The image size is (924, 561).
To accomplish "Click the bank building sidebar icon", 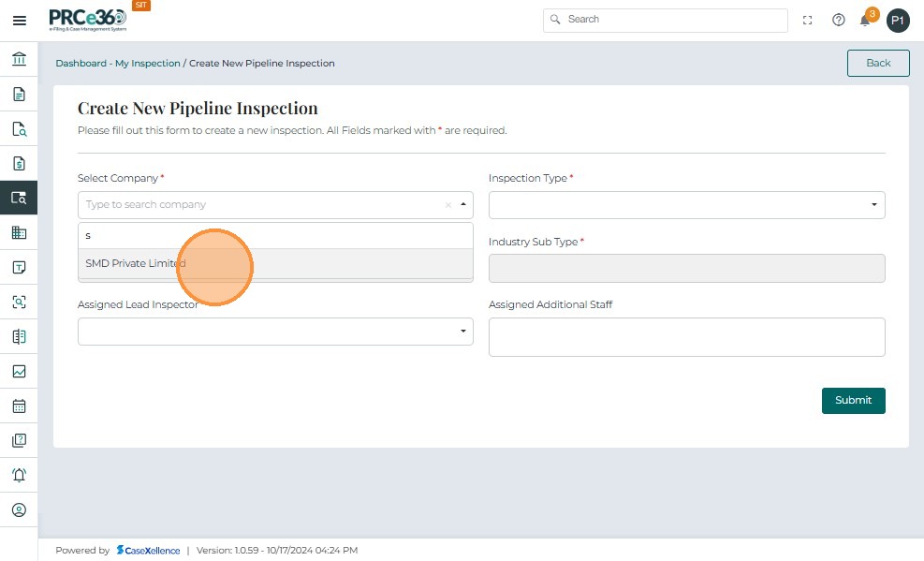I will [19, 60].
